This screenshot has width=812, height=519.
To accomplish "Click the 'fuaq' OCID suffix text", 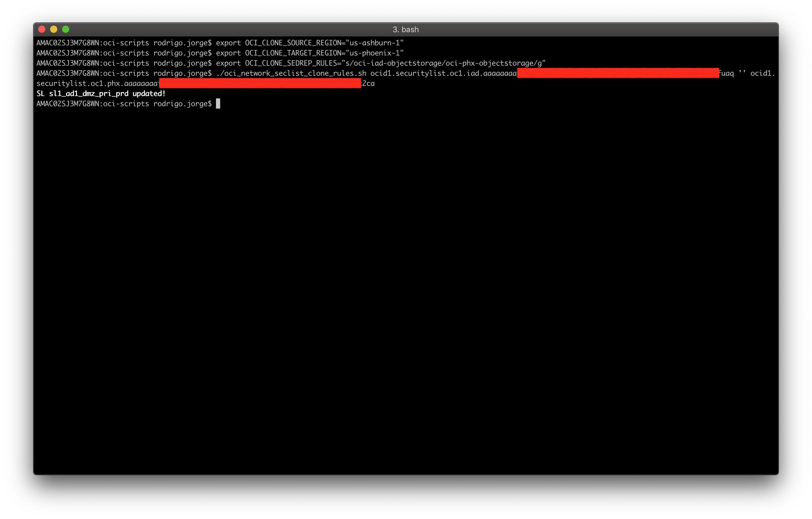I will click(726, 73).
